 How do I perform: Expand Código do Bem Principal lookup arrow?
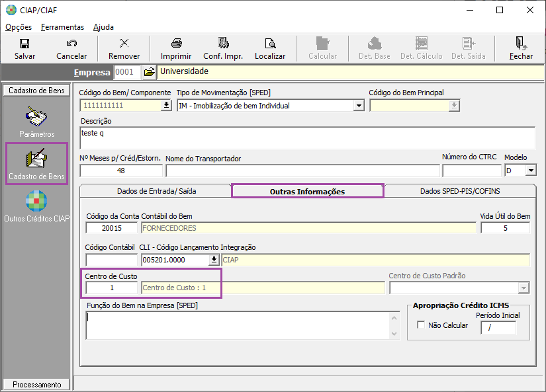(x=454, y=105)
